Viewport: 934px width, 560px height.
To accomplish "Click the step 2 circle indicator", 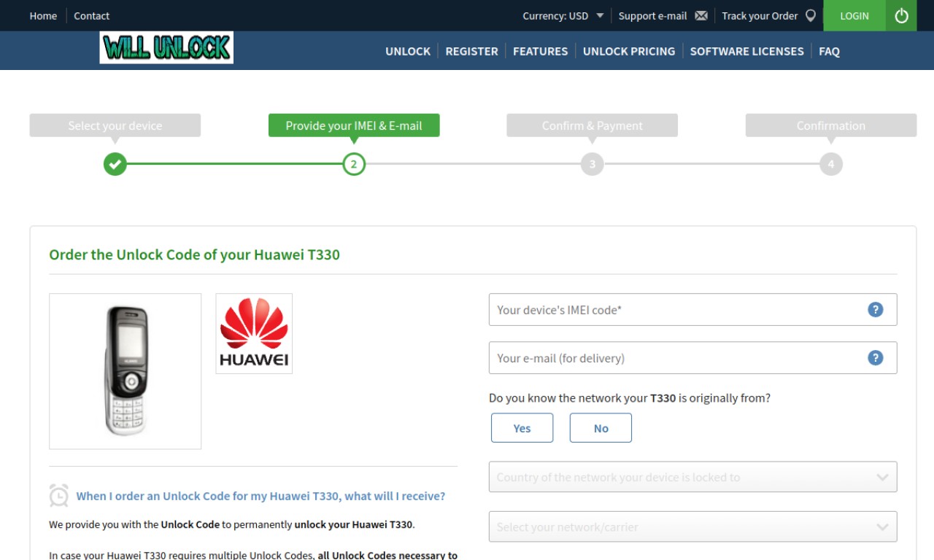I will [354, 164].
